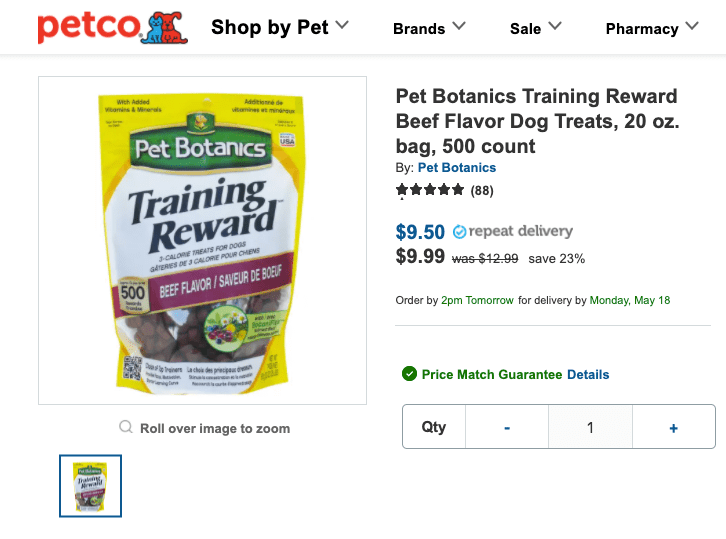This screenshot has height=539, width=726.
Task: Open the 88 reviews count
Action: tap(482, 190)
